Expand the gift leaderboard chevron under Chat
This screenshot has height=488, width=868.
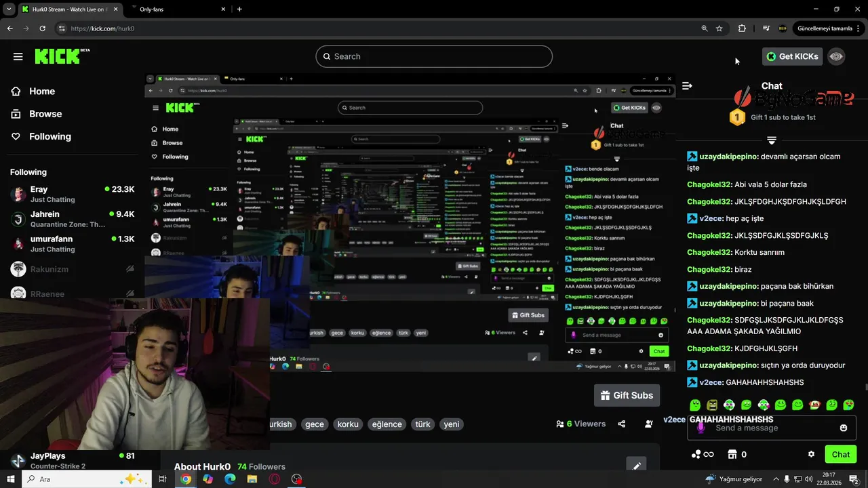[x=771, y=140]
